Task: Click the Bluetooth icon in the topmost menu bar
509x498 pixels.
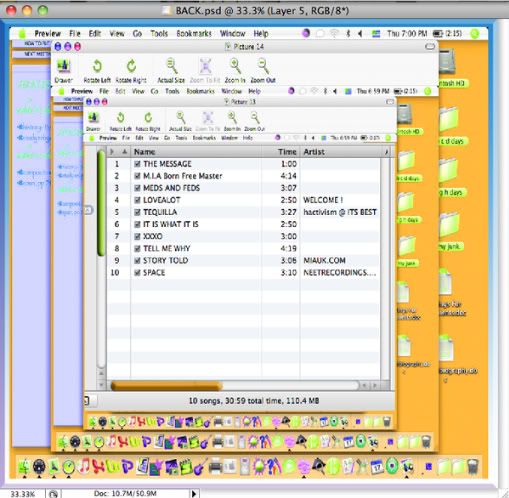Action: point(348,33)
